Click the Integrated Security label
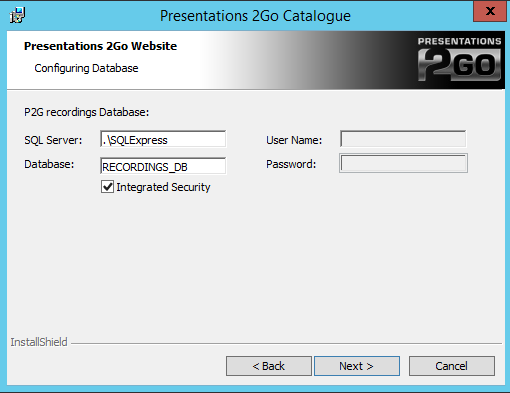This screenshot has width=510, height=393. pos(163,187)
